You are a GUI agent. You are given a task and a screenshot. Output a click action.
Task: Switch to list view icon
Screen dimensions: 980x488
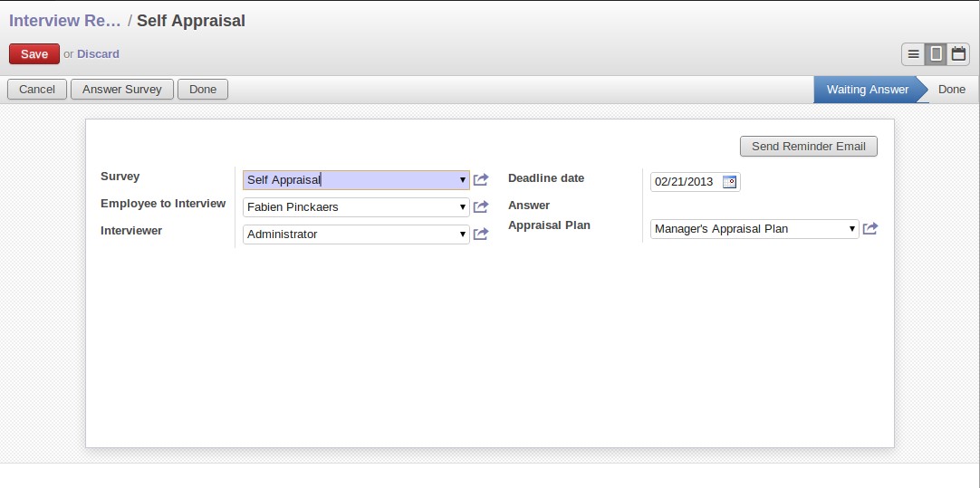913,54
